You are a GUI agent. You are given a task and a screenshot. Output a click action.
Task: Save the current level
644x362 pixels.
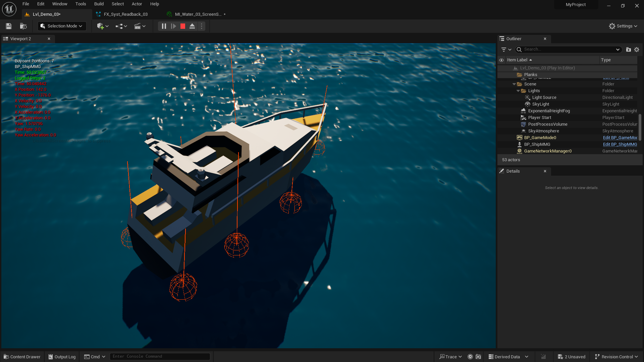pos(8,26)
